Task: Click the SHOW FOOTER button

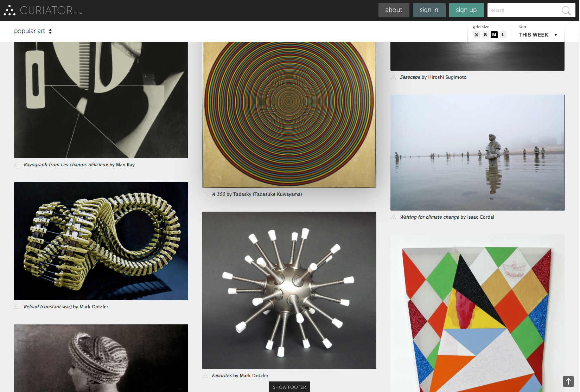Action: point(289,387)
